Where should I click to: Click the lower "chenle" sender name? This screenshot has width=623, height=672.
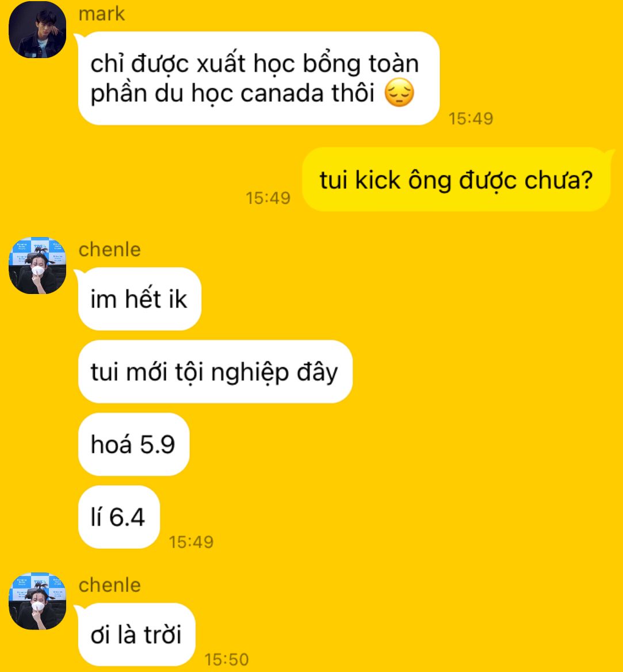110,585
